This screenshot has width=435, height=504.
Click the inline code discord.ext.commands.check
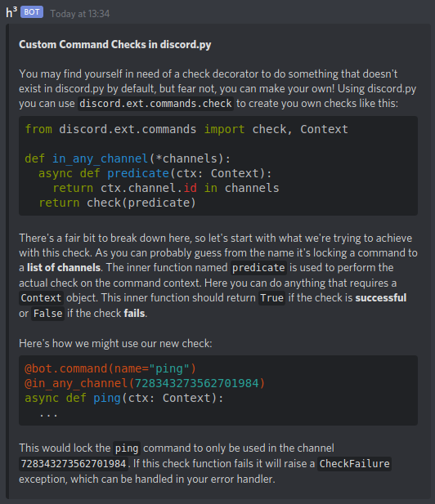click(x=155, y=104)
